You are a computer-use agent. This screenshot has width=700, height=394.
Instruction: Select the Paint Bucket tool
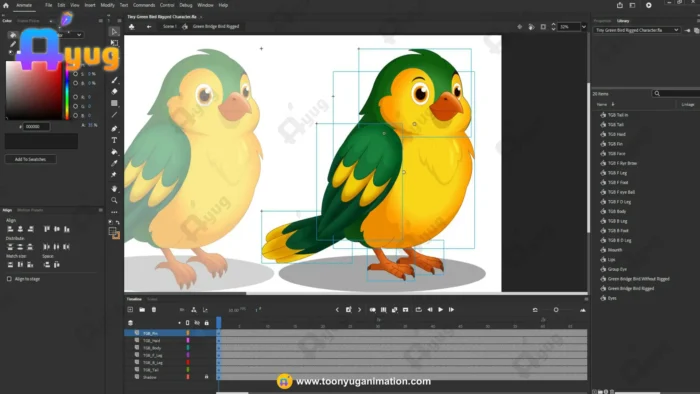(114, 152)
